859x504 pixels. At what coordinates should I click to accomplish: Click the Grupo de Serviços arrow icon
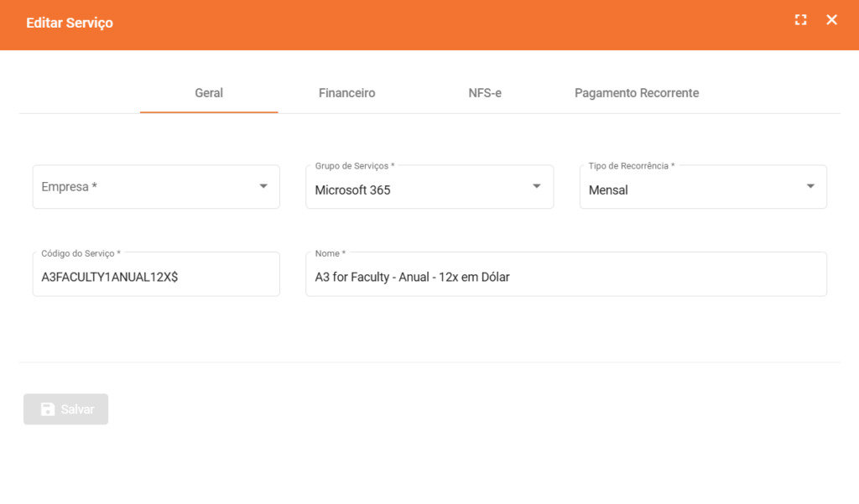click(x=537, y=186)
